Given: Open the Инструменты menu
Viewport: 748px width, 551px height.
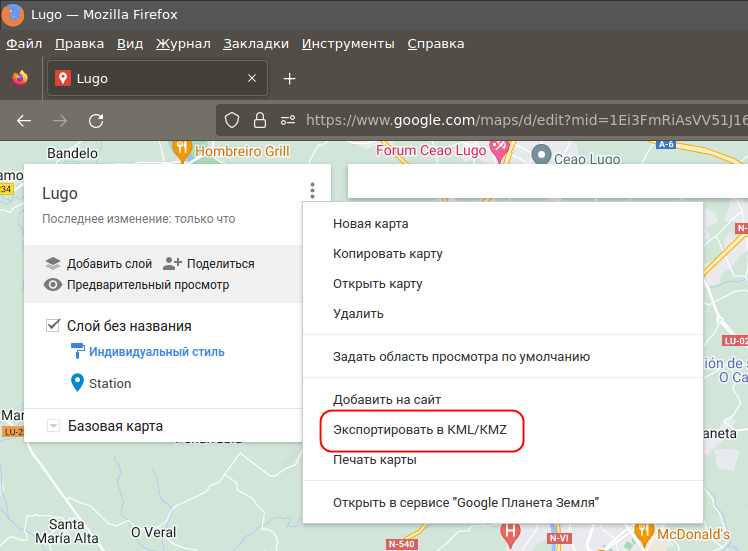Looking at the screenshot, I should pyautogui.click(x=348, y=44).
